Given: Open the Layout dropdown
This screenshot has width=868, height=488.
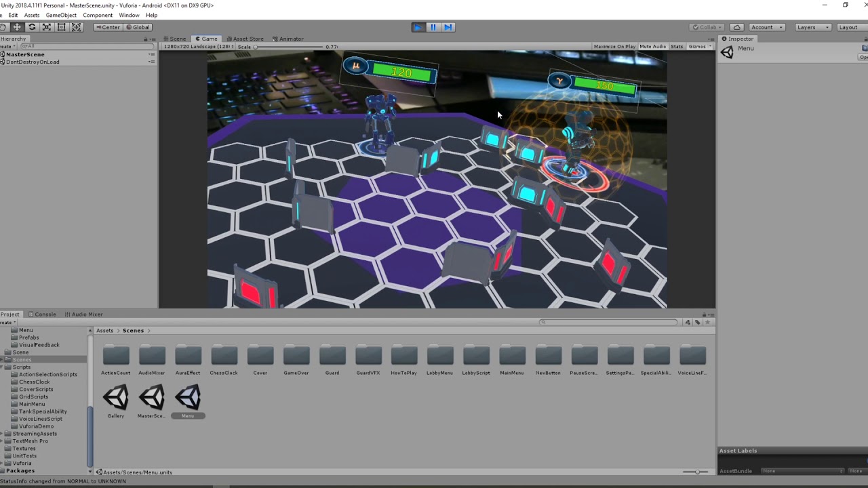Looking at the screenshot, I should 852,27.
